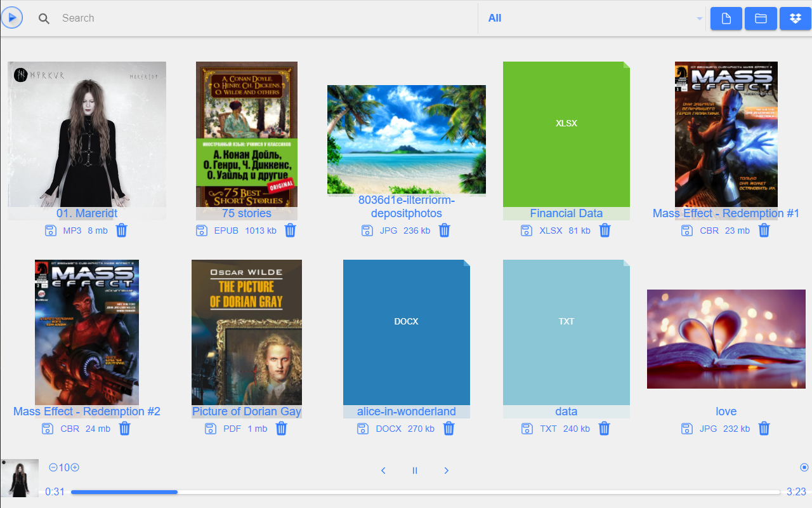Delete the 01. Mareridt MP3 file
This screenshot has width=812, height=508.
(122, 231)
